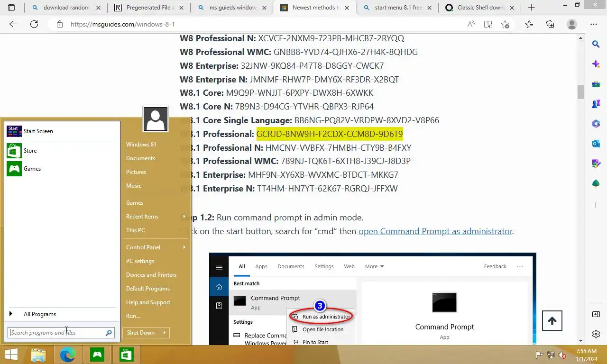Screen dimensions: 607x364
Task: Open the Edge sidebar Search icon
Action: [x=596, y=44]
